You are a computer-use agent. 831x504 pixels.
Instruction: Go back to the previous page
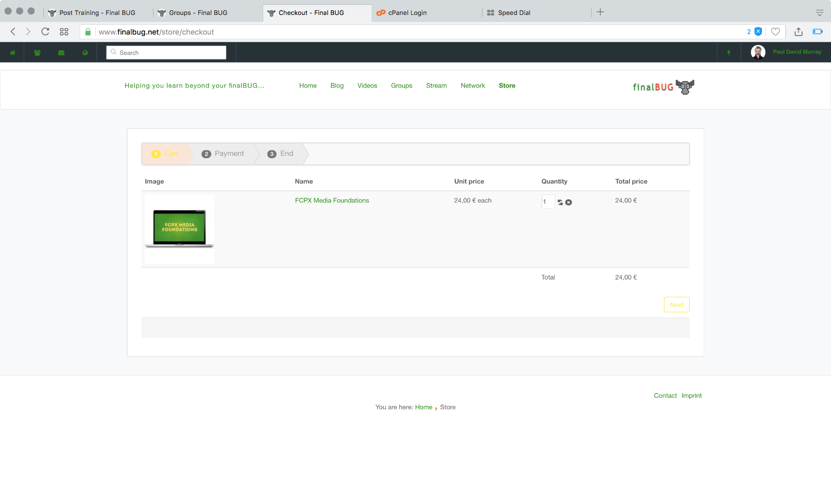(13, 32)
